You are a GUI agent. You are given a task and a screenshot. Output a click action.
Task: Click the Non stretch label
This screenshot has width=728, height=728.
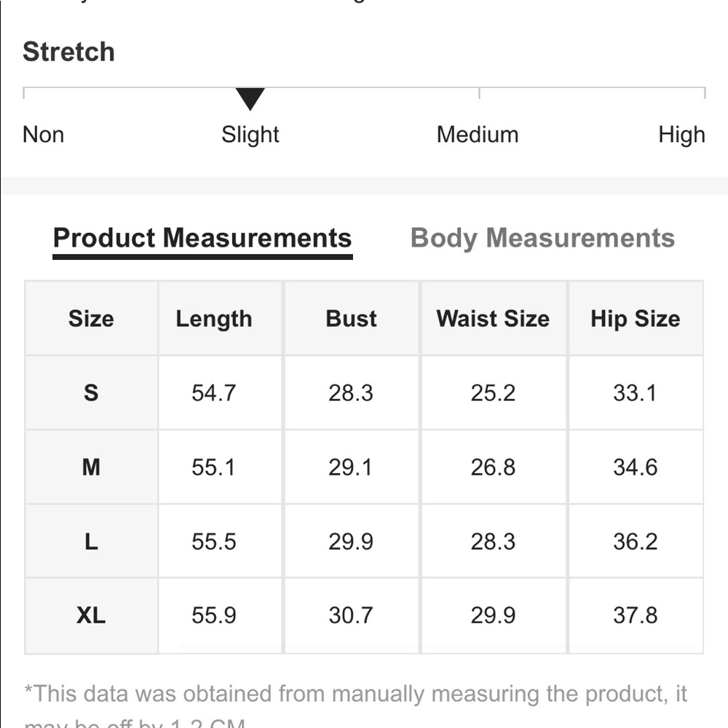(x=44, y=135)
